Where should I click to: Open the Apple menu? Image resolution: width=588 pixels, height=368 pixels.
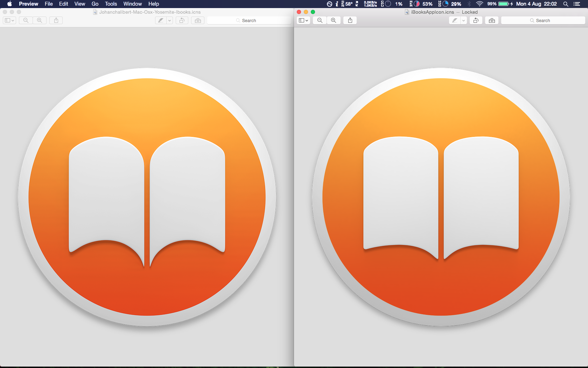pyautogui.click(x=9, y=4)
